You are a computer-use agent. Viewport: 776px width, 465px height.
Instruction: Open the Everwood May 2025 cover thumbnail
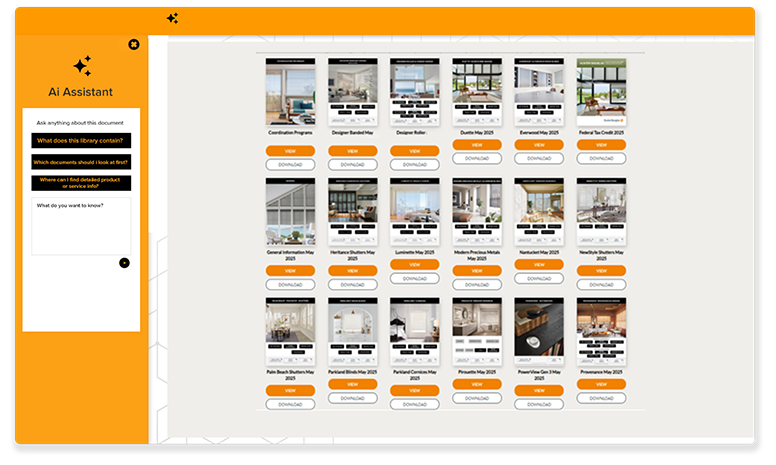(x=539, y=92)
